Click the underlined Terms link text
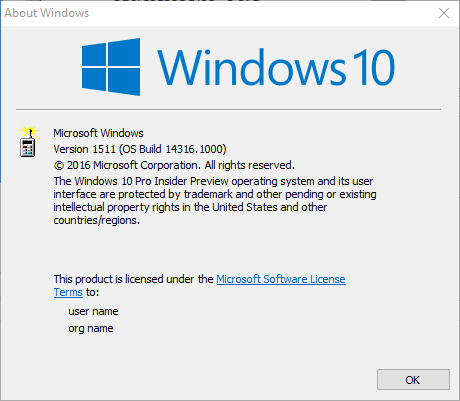 pos(68,292)
